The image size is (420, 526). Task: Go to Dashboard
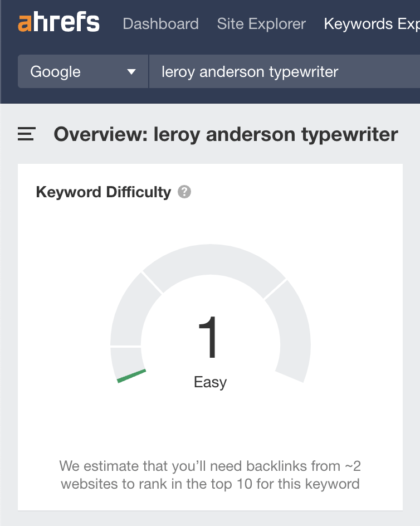(x=160, y=24)
